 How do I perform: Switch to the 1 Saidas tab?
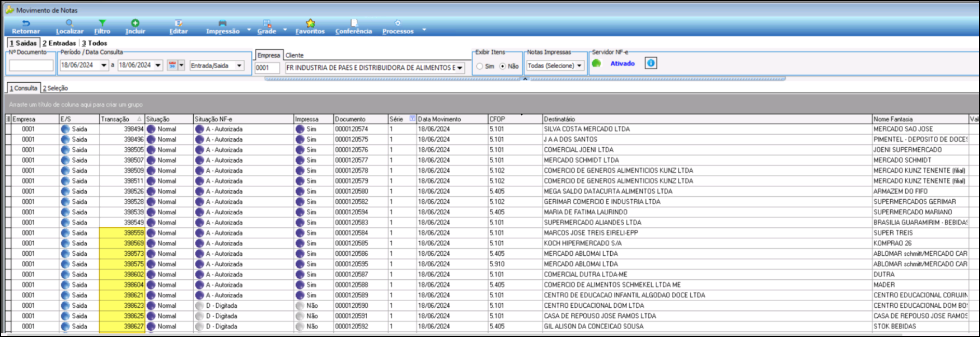click(x=23, y=43)
